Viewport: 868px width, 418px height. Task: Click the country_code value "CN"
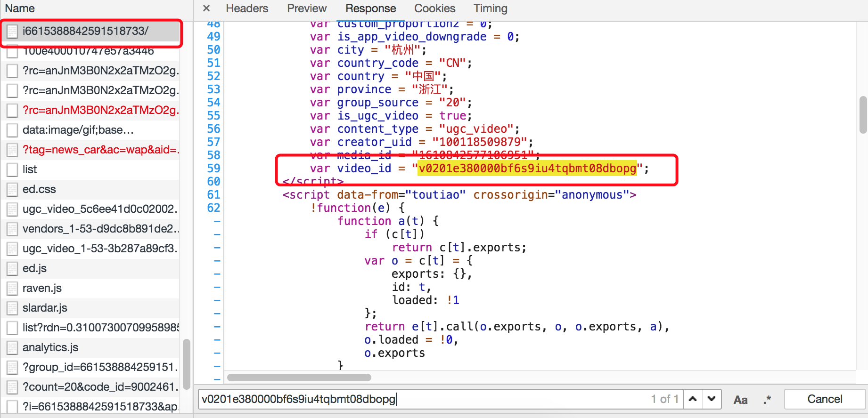[452, 63]
